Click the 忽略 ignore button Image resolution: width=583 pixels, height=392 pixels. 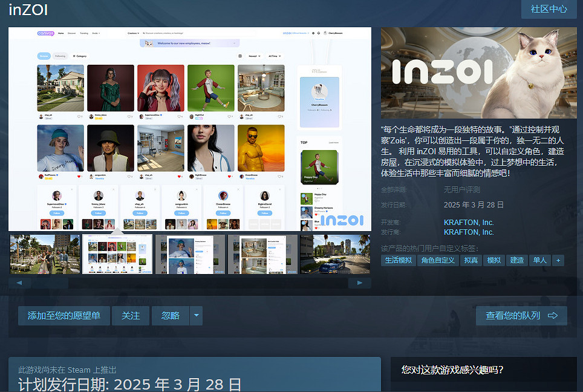[x=170, y=315]
